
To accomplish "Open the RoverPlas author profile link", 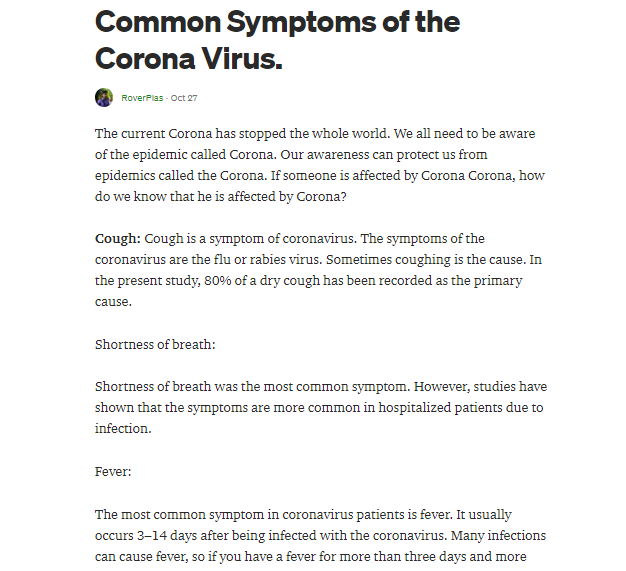I will point(143,98).
